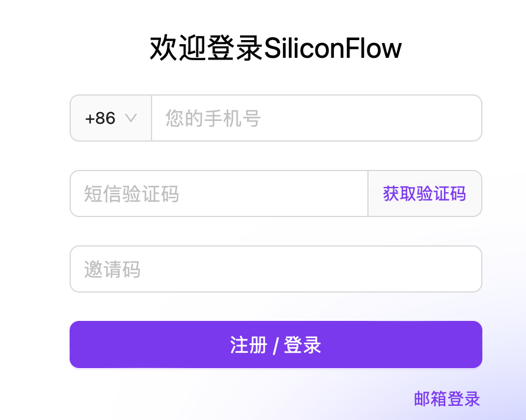
Task: Open the email login option link
Action: [x=447, y=399]
